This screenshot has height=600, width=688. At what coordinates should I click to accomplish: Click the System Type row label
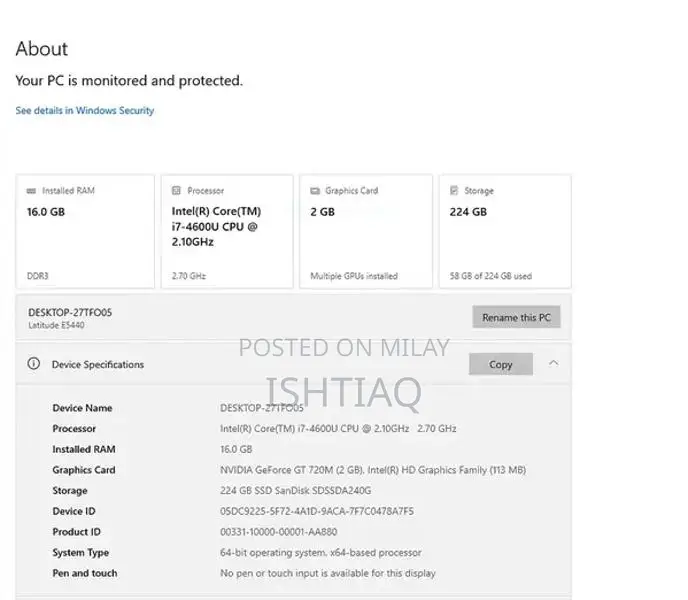coord(80,552)
